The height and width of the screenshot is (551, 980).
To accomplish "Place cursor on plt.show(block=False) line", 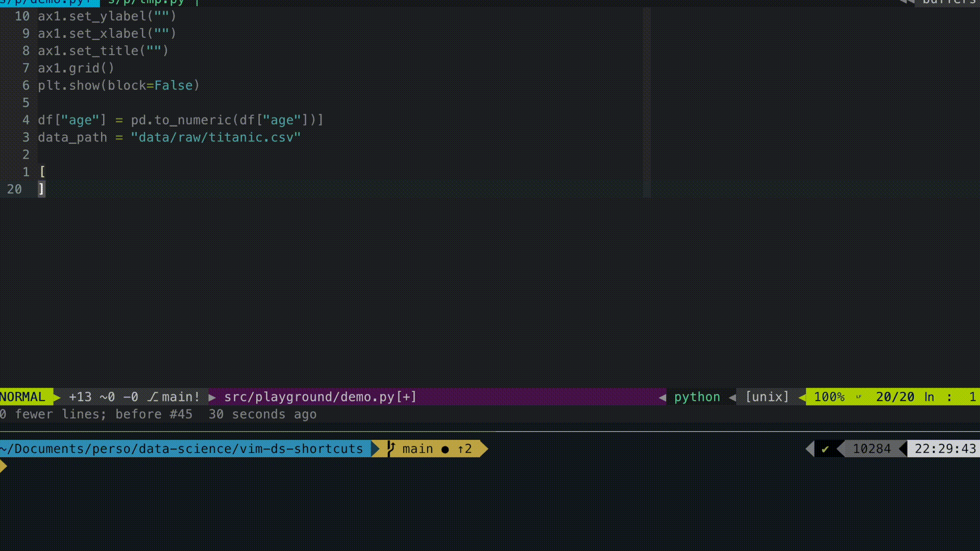I will tap(118, 85).
